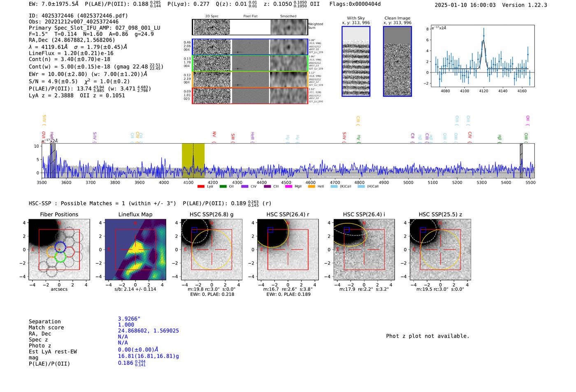Click the blue dashed fiber circle
Viewport: 576px width, 392px height.
pos(59,247)
